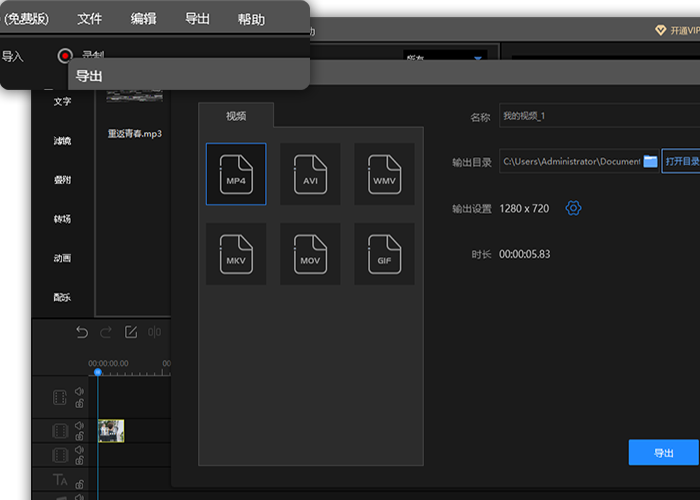700x500 pixels.
Task: Open output settings gear icon
Action: click(x=573, y=208)
